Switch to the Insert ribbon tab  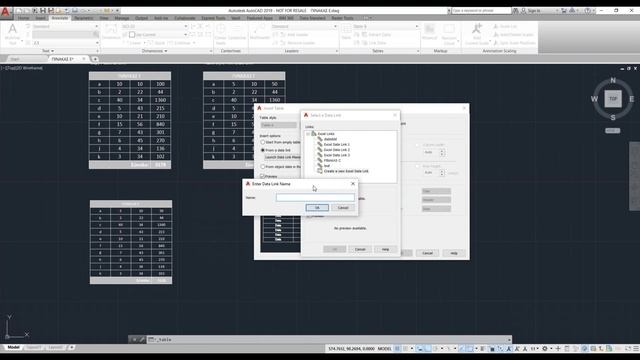(40, 18)
